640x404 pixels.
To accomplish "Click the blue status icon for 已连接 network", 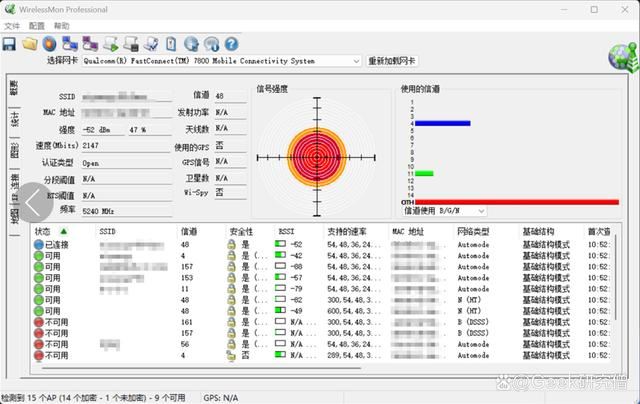I will 38,244.
